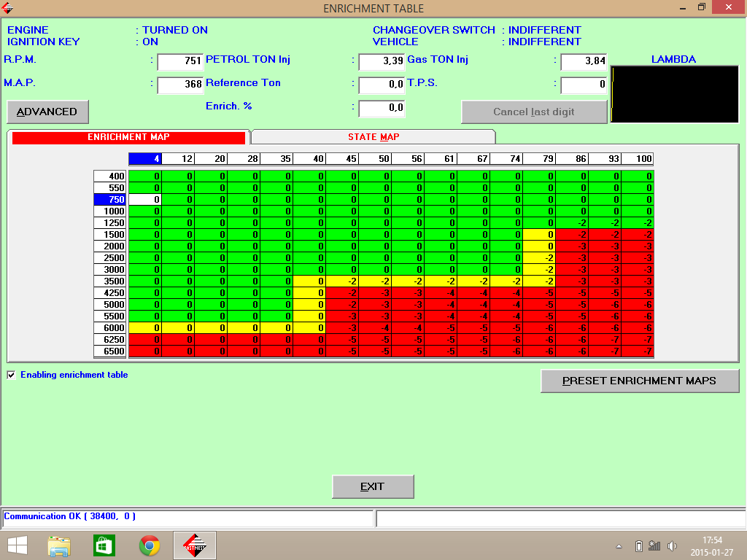Select the ENRICHMENT MAP tab
Image resolution: width=747 pixels, height=560 pixels.
[x=128, y=137]
